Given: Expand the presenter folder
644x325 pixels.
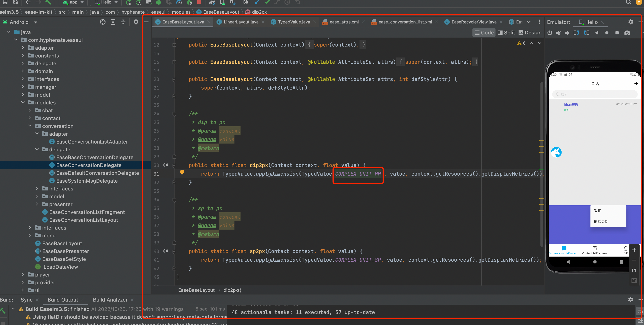Looking at the screenshot, I should [x=37, y=204].
